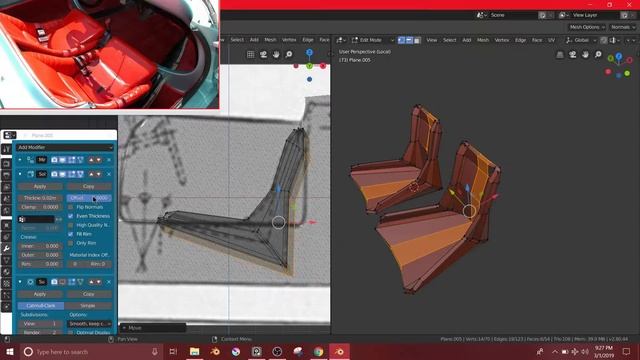Toggle camera view in reference image viewport
The width and height of the screenshot is (640, 360).
coord(263,55)
